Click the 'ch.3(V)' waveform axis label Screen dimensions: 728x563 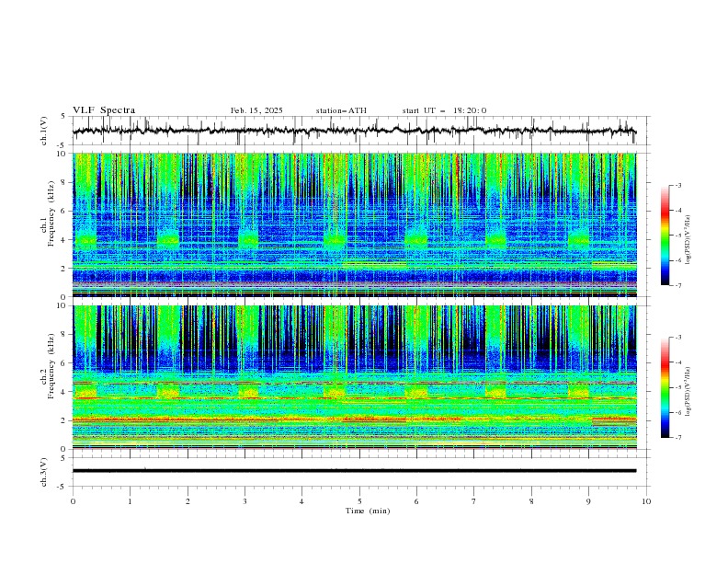pyautogui.click(x=44, y=472)
